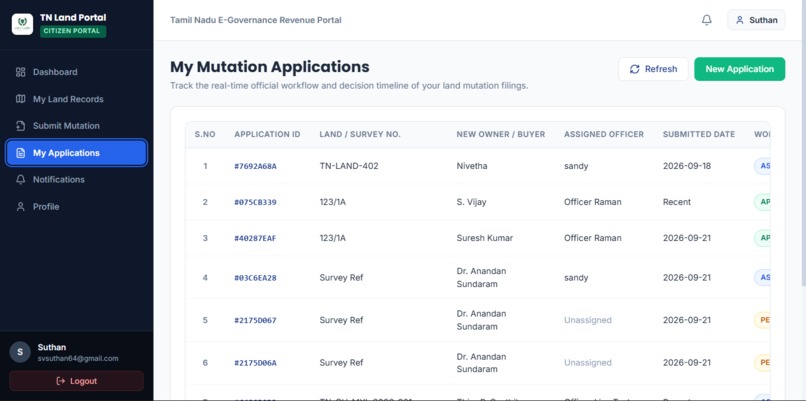806x401 pixels.
Task: Click the Tamil Nadu E-Governance Revenue Portal title
Action: click(256, 20)
